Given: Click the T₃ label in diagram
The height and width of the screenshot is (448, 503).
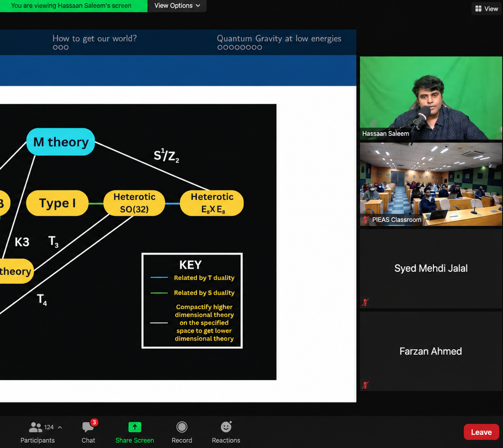Looking at the screenshot, I should pyautogui.click(x=53, y=242).
